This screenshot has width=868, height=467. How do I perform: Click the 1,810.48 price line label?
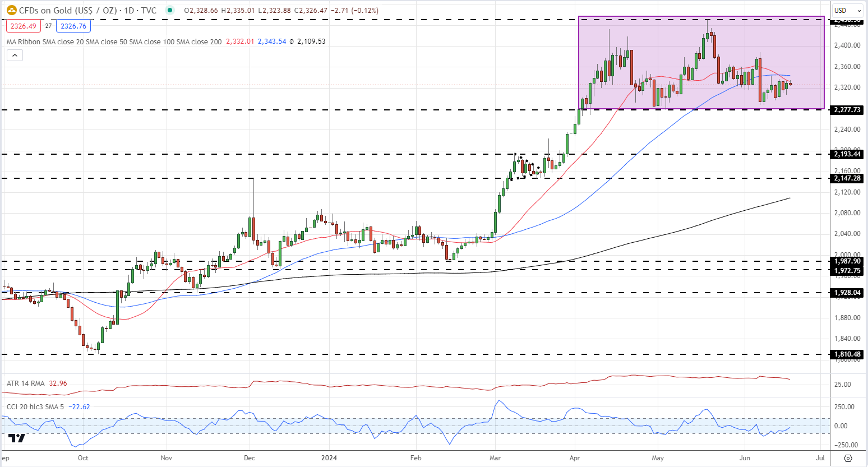pos(847,354)
